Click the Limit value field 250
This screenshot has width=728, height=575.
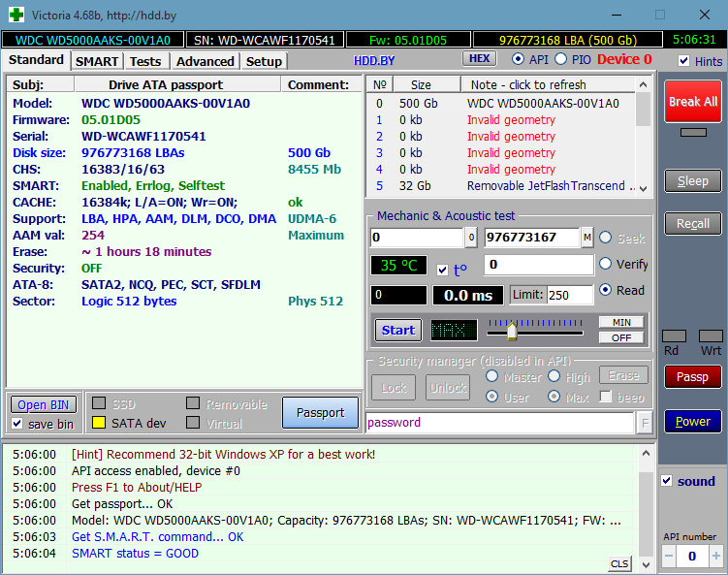(x=570, y=295)
